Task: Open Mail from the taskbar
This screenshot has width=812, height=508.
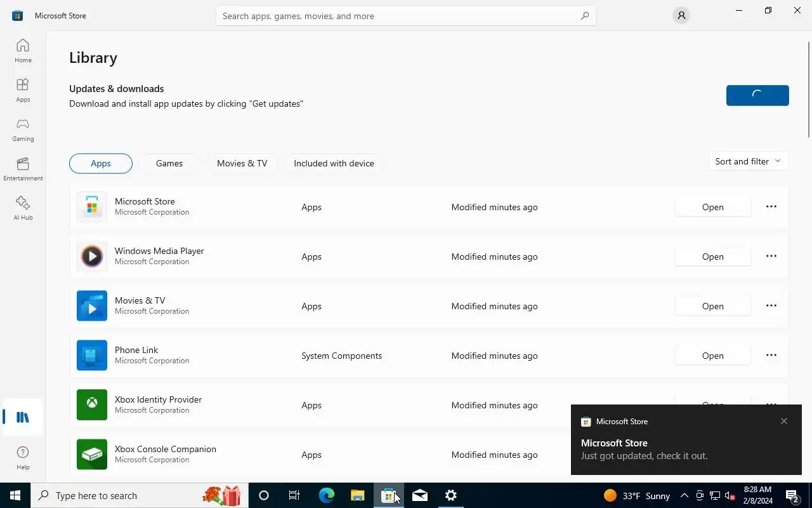Action: tap(420, 495)
